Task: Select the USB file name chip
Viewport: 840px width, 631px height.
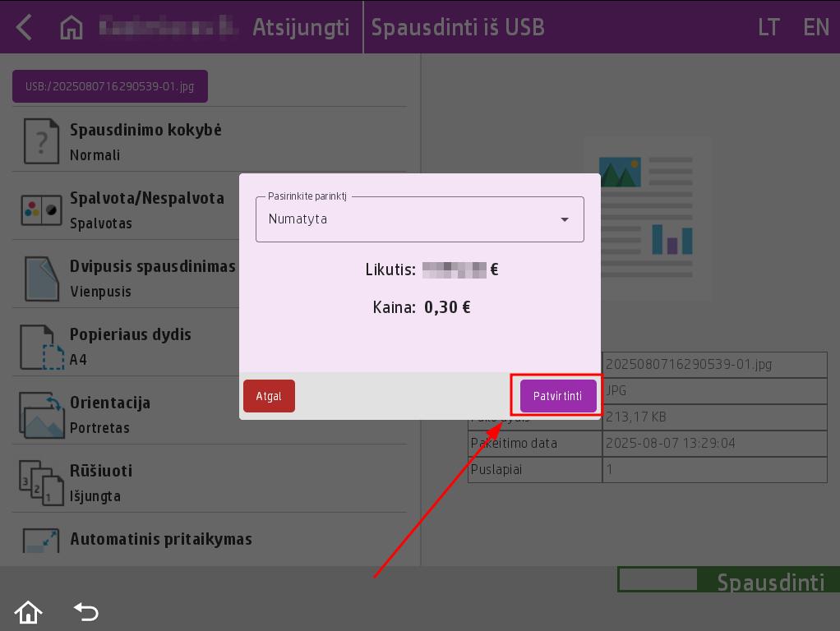Action: pyautogui.click(x=109, y=86)
